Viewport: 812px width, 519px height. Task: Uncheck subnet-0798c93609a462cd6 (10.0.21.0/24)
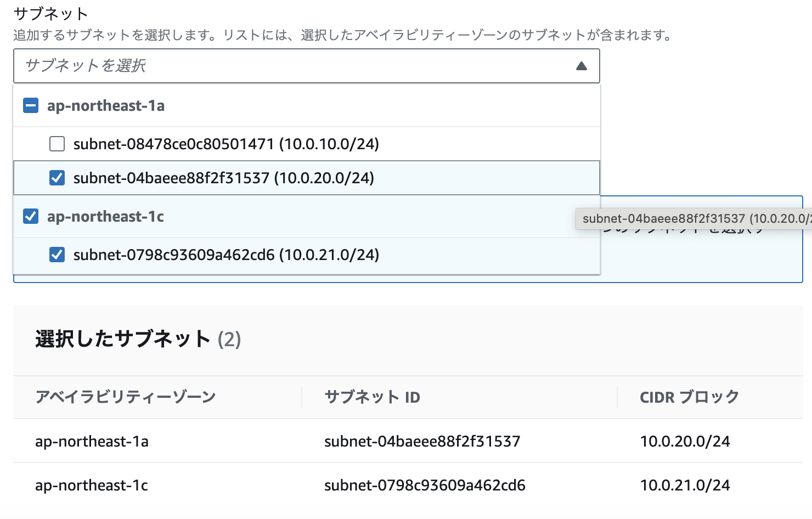point(57,255)
